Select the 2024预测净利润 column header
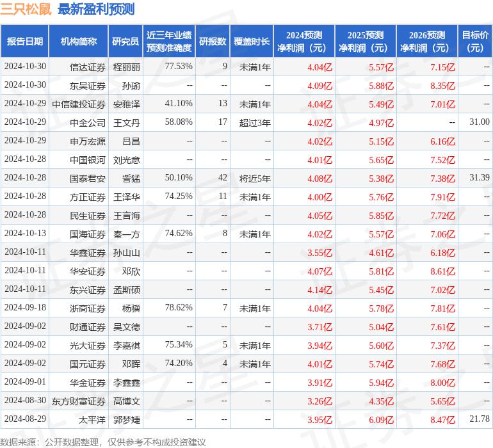 (304, 41)
